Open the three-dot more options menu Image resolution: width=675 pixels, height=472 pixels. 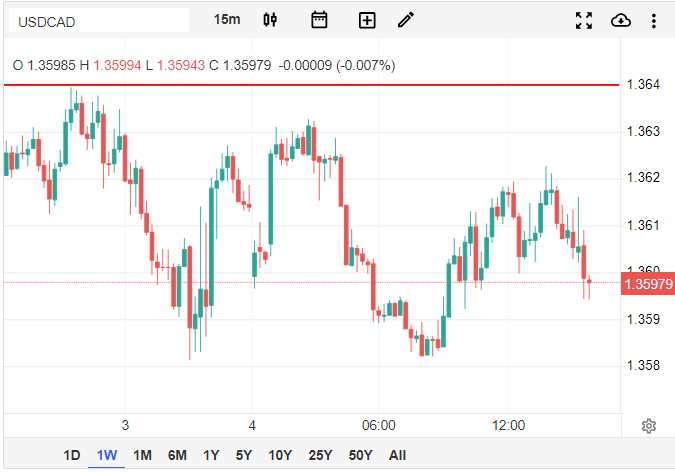click(x=654, y=20)
